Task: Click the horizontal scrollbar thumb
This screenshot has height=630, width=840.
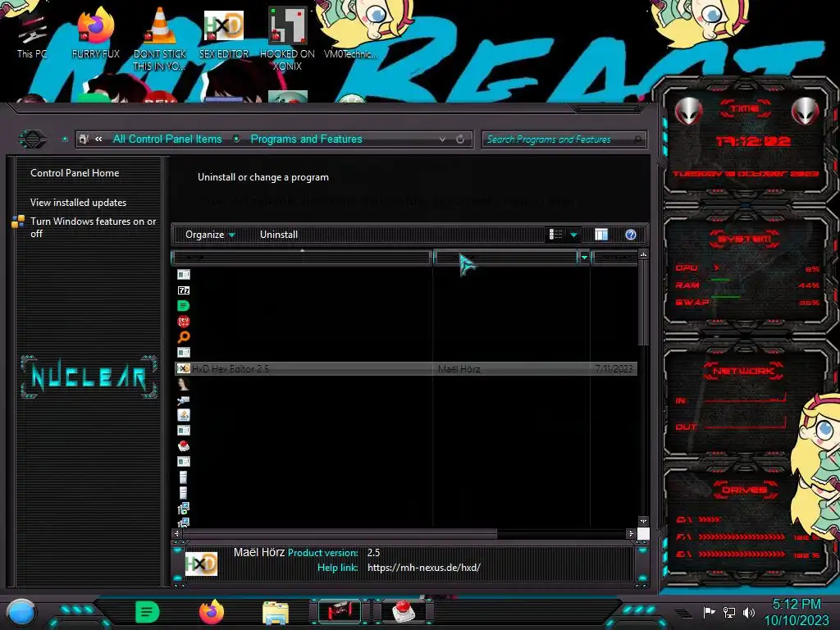Action: click(x=340, y=533)
